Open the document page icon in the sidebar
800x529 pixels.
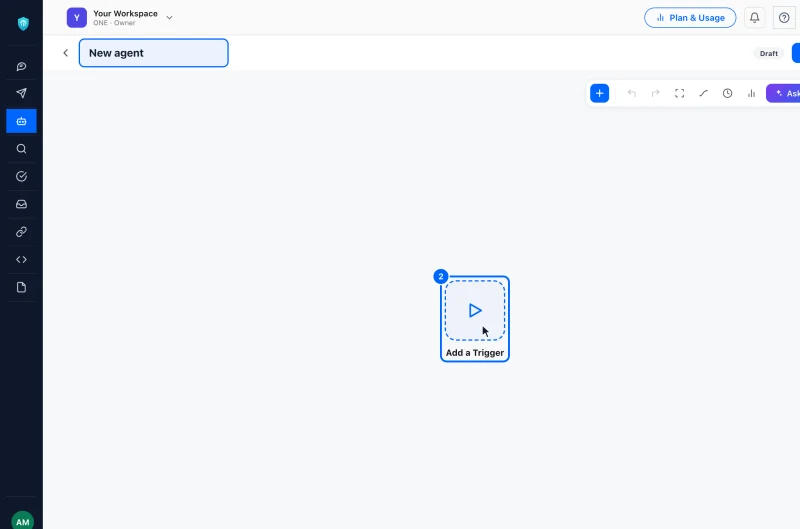pyautogui.click(x=21, y=287)
